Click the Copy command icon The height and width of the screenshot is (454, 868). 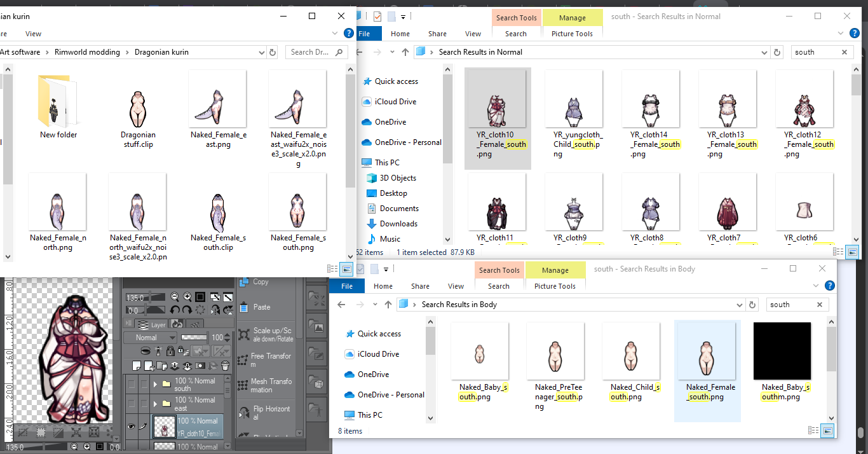pos(243,282)
